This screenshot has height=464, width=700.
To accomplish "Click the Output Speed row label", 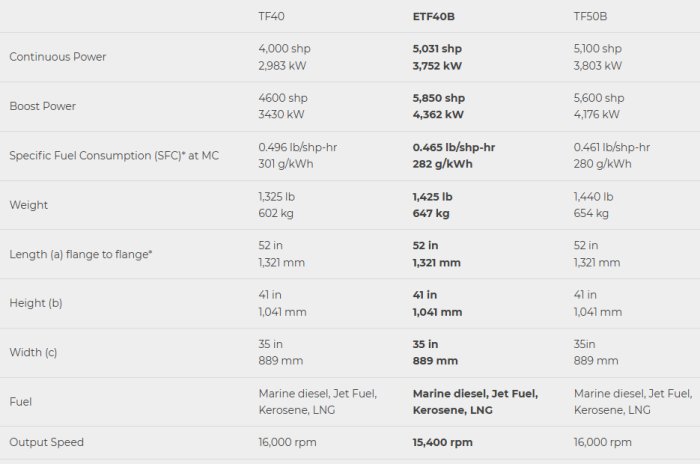I will pyautogui.click(x=47, y=442).
